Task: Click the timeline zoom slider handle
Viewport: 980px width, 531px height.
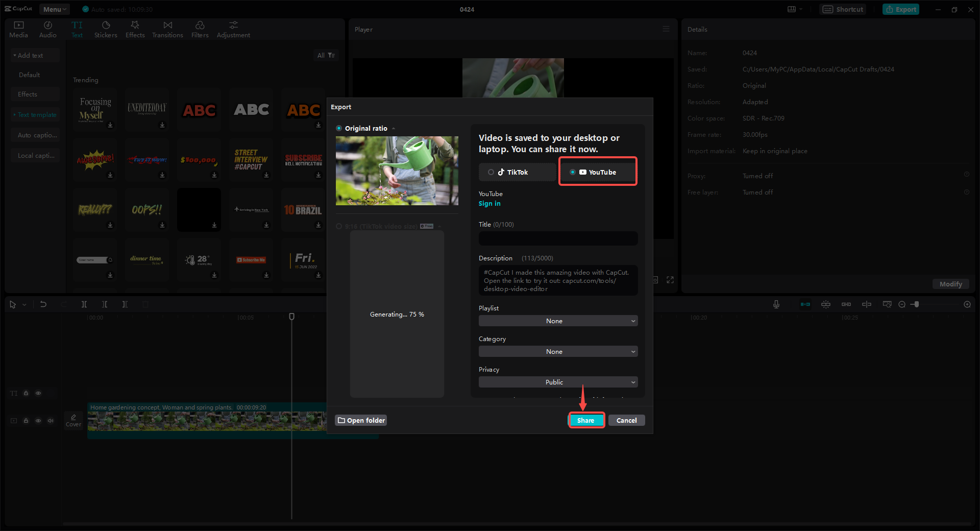Action: click(x=917, y=304)
